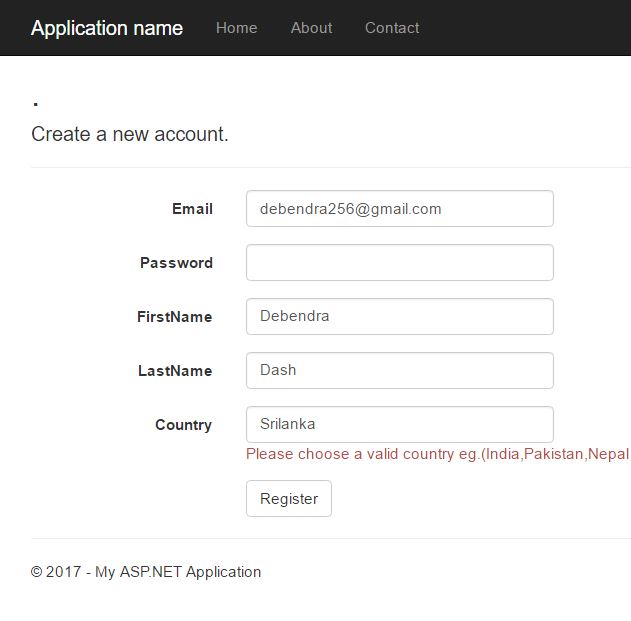Click the 'Create a new account.' heading
This screenshot has width=631, height=621.
(130, 134)
